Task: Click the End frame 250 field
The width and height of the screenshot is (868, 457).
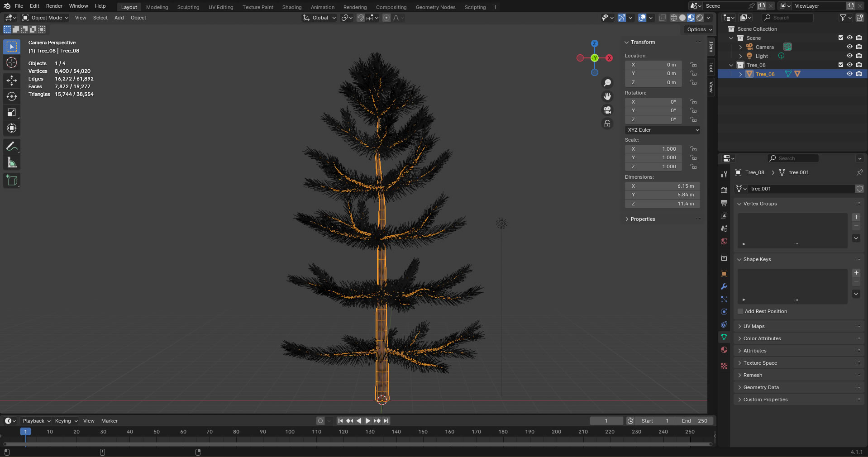Action: click(x=694, y=421)
